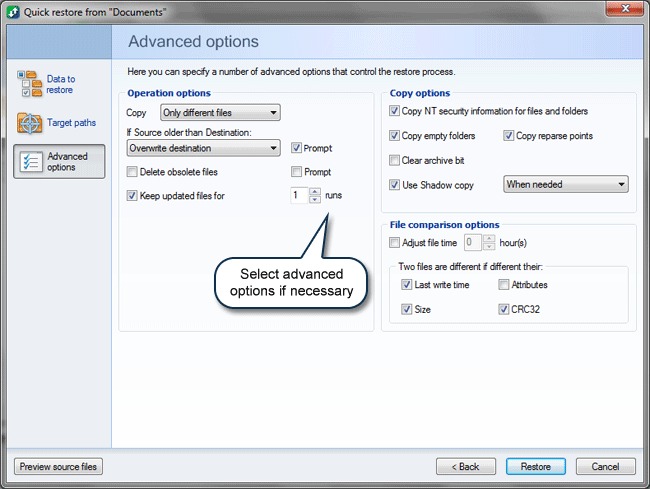Viewport: 650px width, 489px height.
Task: Decrease the file time hours stepper
Action: tap(489, 246)
